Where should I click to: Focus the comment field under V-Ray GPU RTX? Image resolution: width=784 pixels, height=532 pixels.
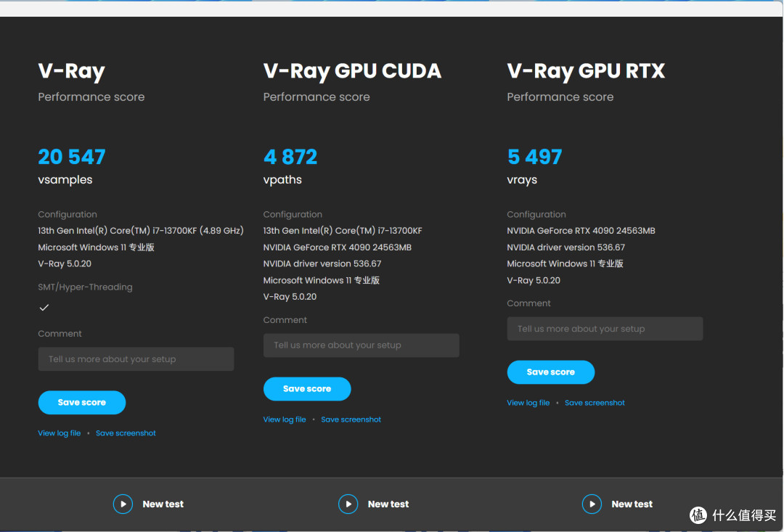click(x=605, y=329)
